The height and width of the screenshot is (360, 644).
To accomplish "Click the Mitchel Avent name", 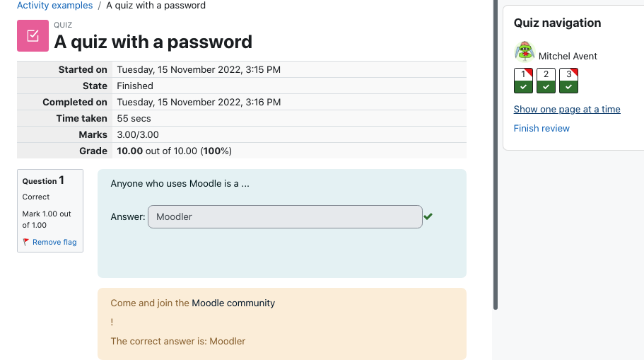I will tap(568, 57).
